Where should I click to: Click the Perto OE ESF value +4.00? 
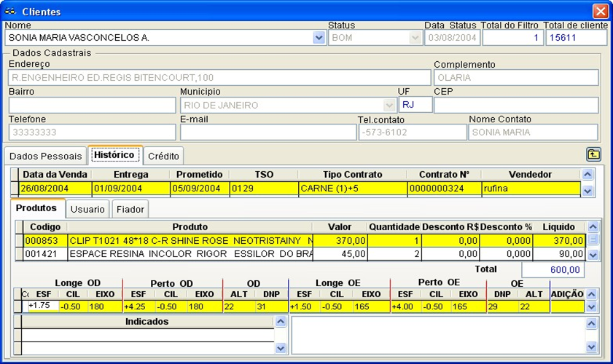coord(406,306)
